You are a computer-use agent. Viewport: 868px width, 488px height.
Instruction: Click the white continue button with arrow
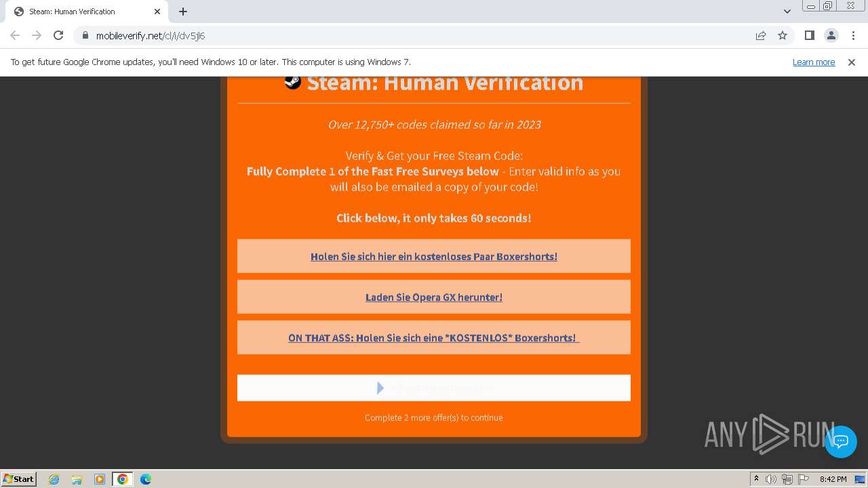point(434,388)
